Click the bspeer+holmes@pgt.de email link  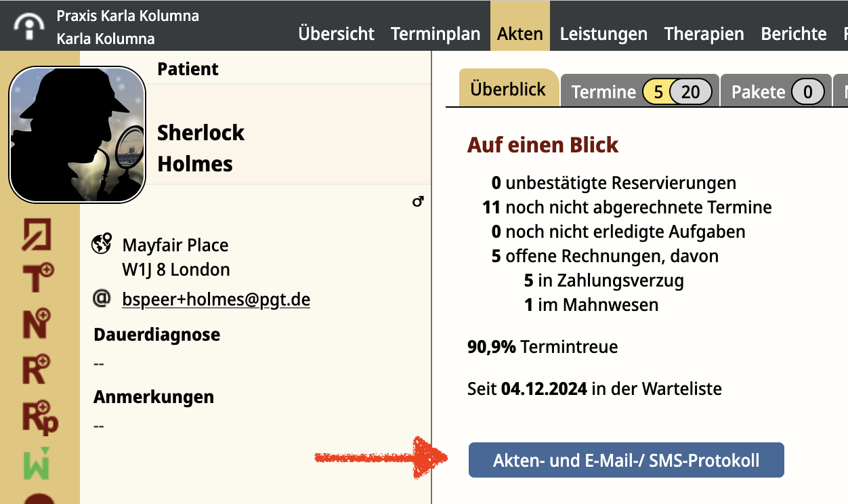[216, 299]
